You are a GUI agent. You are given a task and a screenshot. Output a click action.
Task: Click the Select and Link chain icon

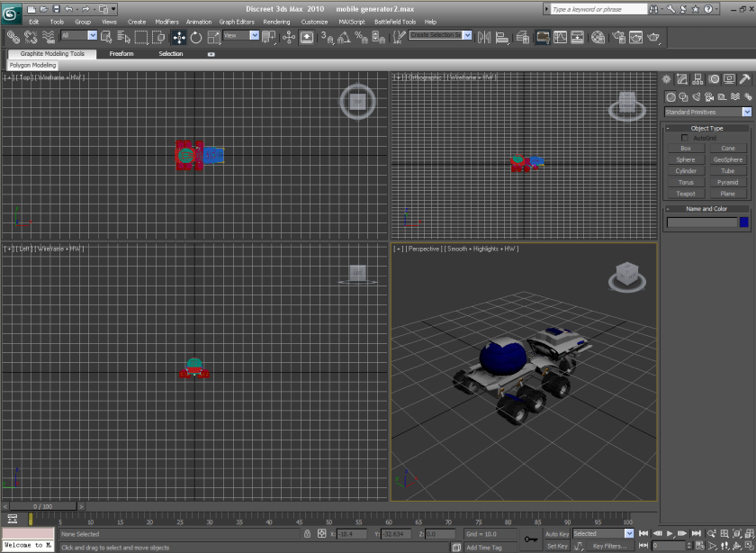[x=13, y=37]
